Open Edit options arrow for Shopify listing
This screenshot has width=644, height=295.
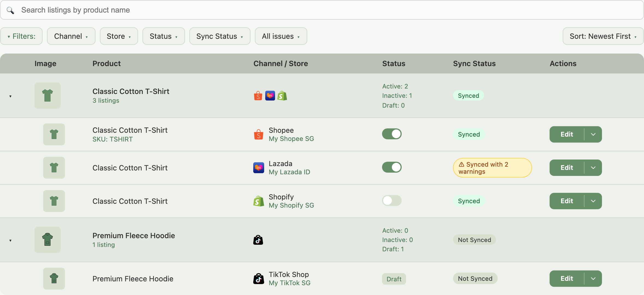click(593, 201)
